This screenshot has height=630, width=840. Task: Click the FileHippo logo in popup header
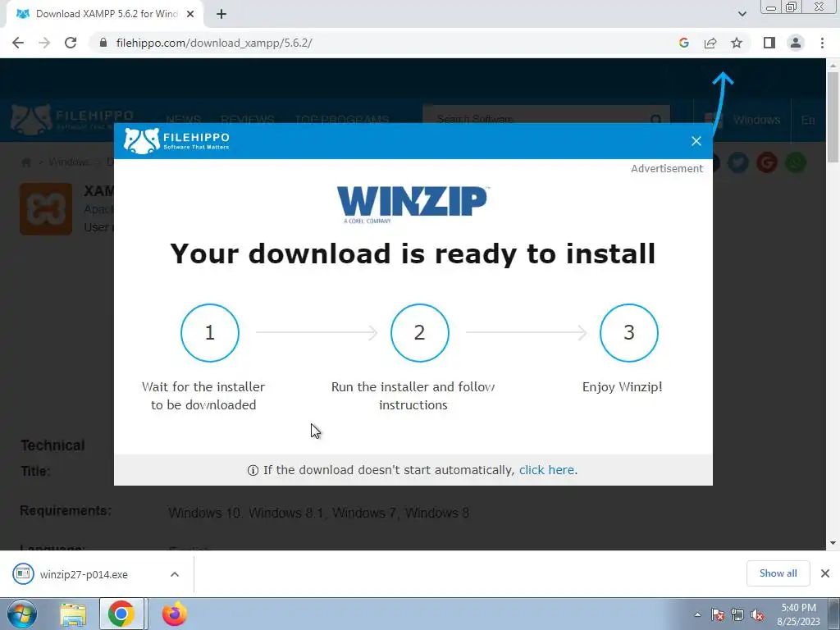pos(176,140)
